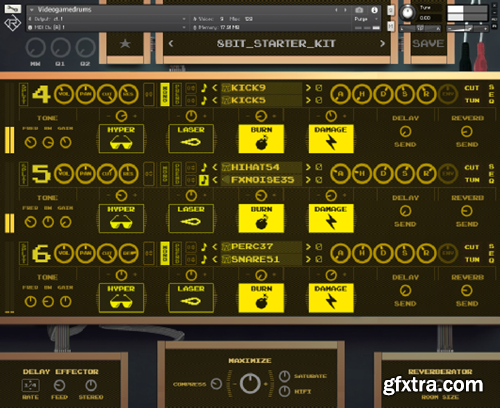
Task: Disable DAMAGE lightning effect on channel 5
Action: [x=331, y=218]
